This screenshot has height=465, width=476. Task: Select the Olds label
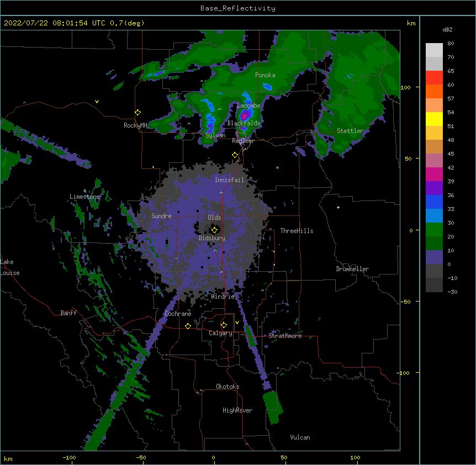pos(214,218)
